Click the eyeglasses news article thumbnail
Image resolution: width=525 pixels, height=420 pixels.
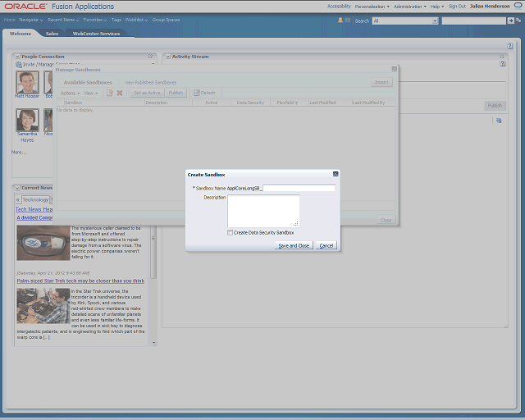pyautogui.click(x=43, y=243)
